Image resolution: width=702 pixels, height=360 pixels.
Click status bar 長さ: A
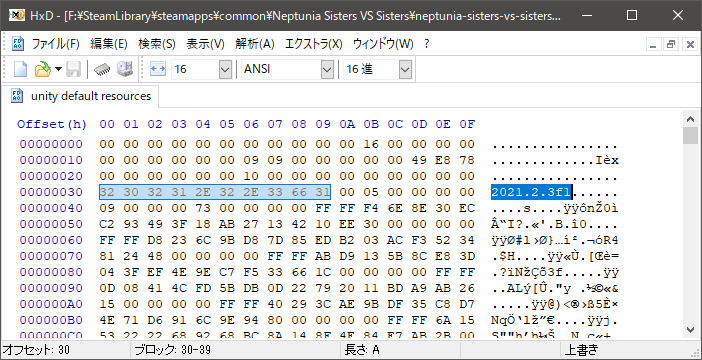coord(362,350)
